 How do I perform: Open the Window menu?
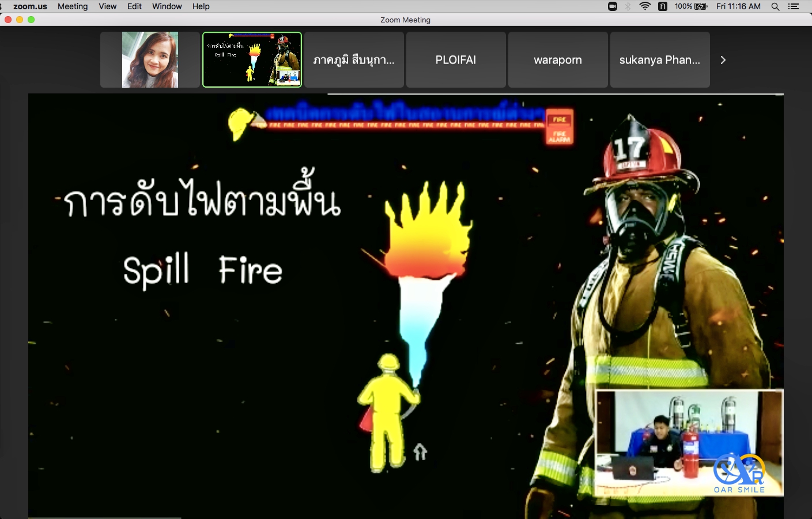(167, 6)
